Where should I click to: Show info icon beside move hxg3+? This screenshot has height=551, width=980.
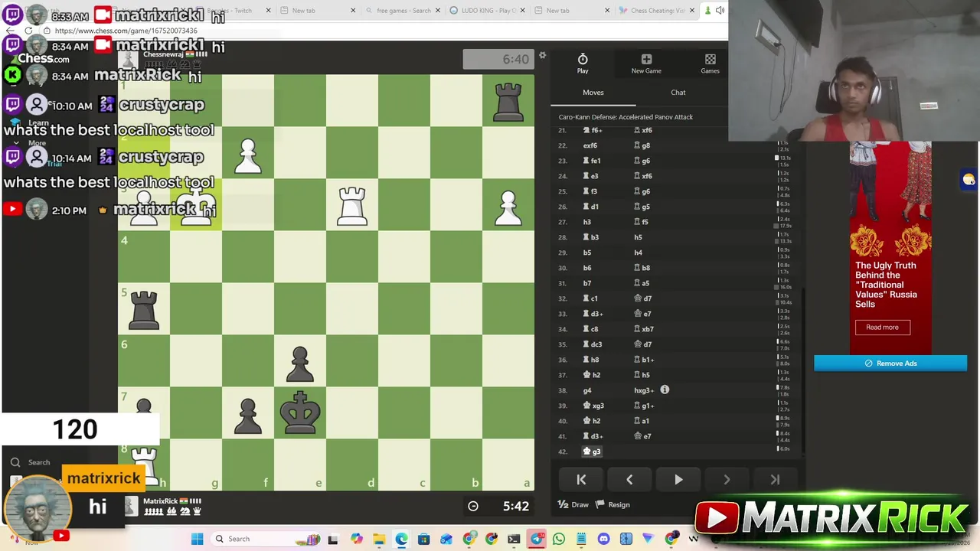[665, 390]
